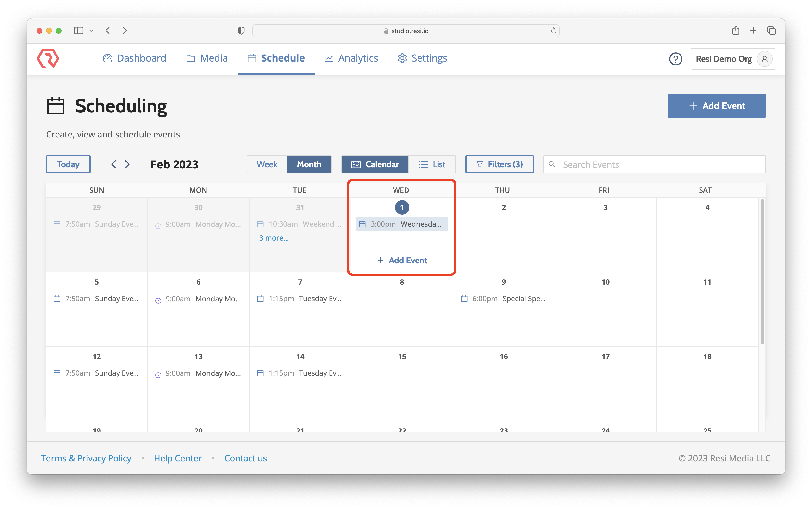Click the user avatar icon
The height and width of the screenshot is (510, 812).
click(764, 59)
